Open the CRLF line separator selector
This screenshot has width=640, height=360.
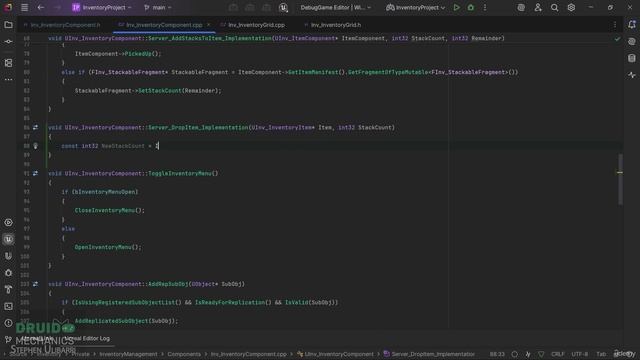(x=557, y=354)
